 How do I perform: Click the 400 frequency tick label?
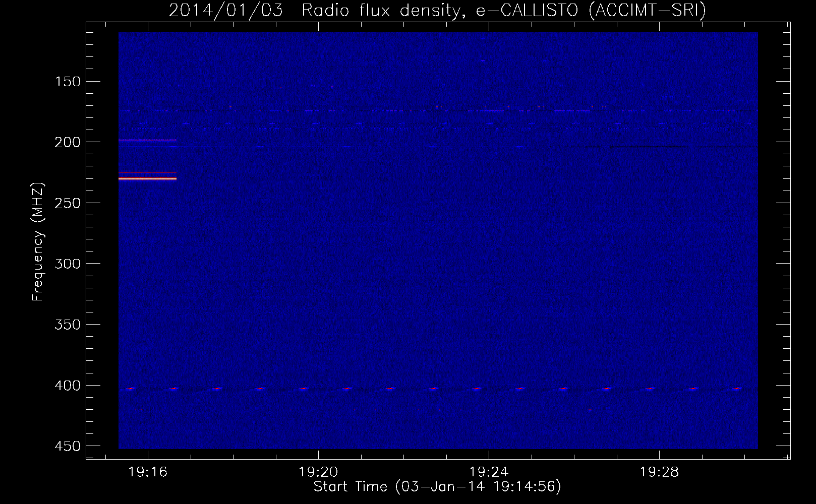(x=67, y=386)
